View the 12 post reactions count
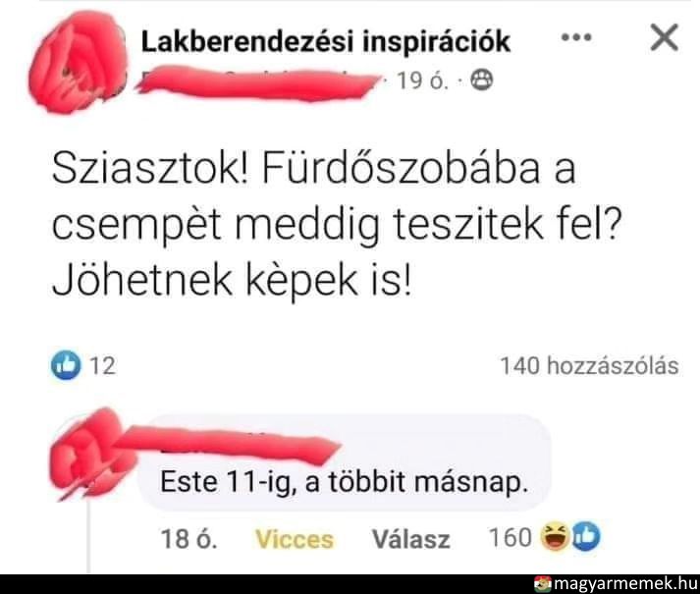The image size is (700, 594). point(103,366)
